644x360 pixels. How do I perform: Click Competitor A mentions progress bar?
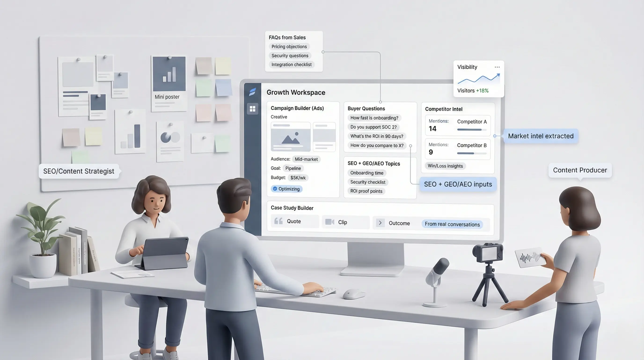coord(472,130)
